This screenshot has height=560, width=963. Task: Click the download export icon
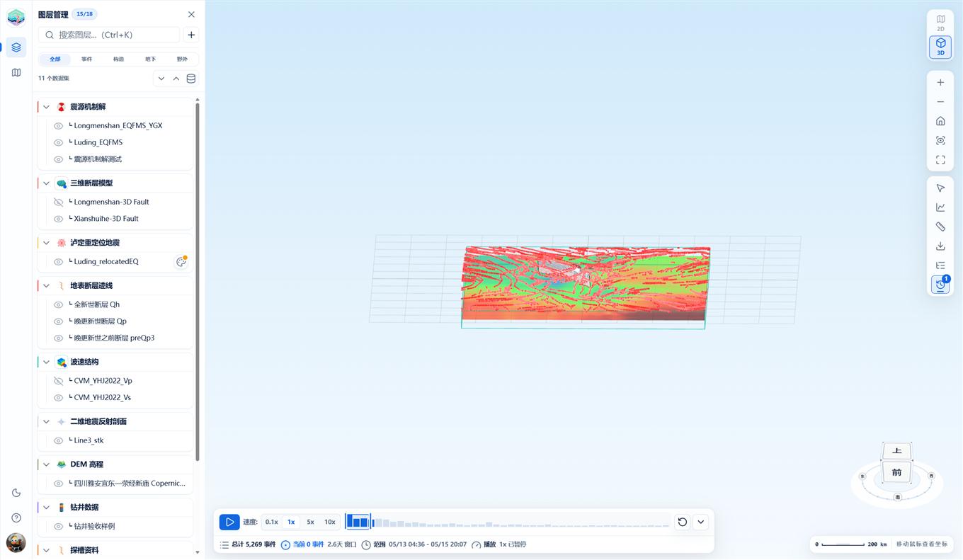[940, 246]
